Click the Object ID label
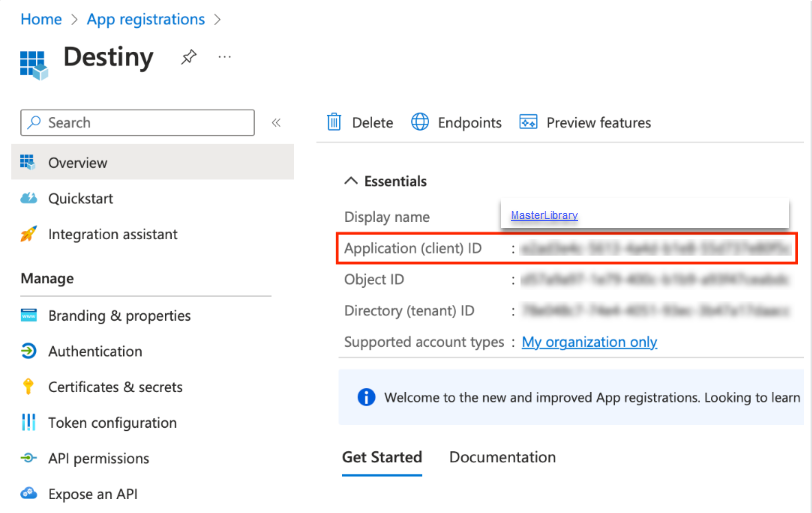812x513 pixels. click(374, 280)
